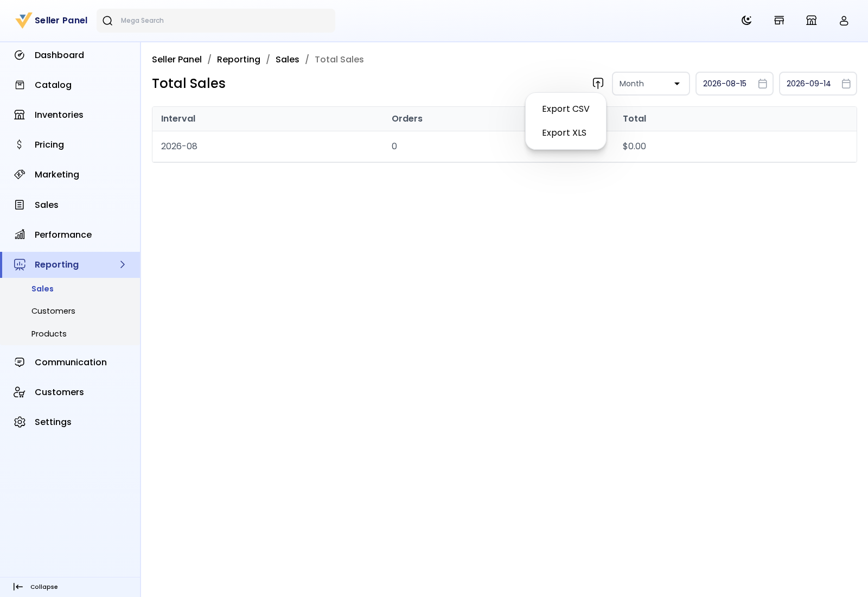
Task: Click the Collapse sidebar arrow icon
Action: (x=18, y=587)
